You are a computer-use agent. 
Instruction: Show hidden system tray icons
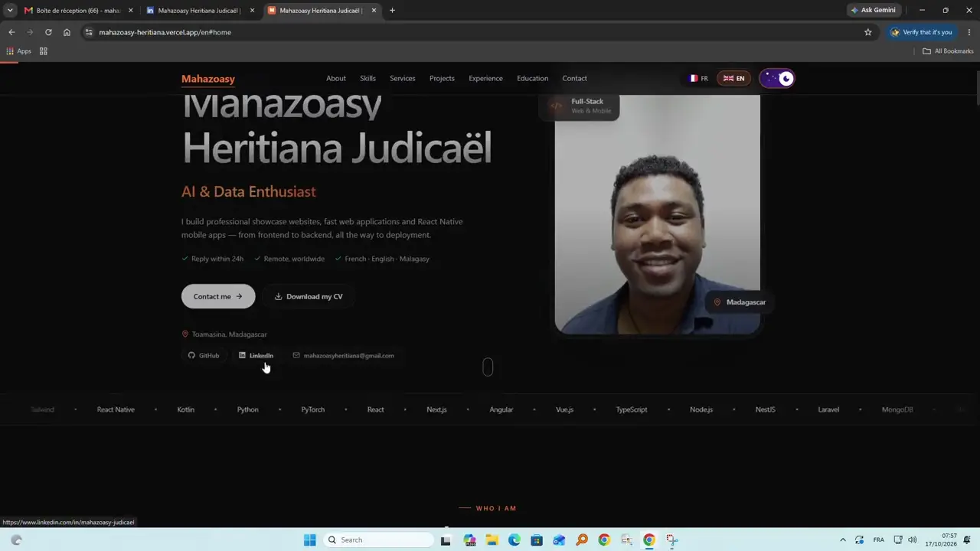843,540
